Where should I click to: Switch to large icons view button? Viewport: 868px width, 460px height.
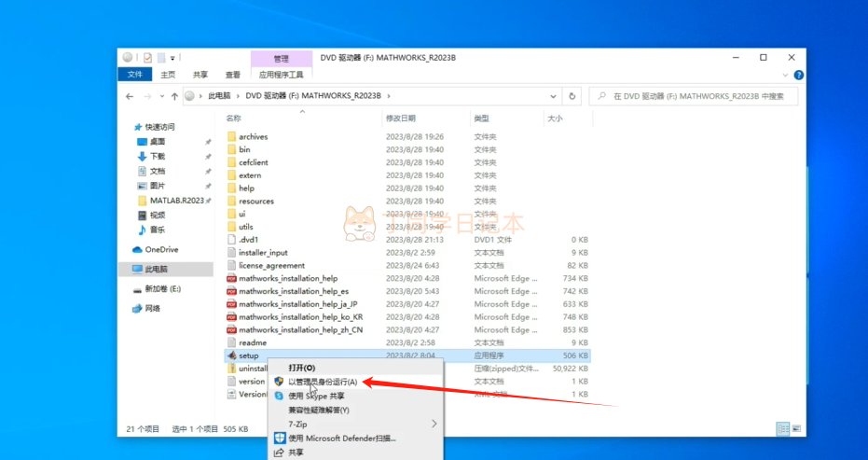[796, 428]
